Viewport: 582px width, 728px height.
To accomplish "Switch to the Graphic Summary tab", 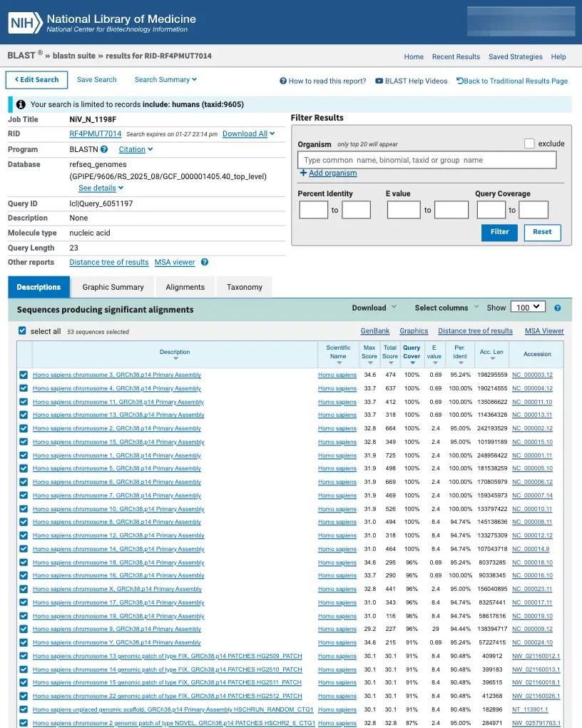I will (x=113, y=287).
